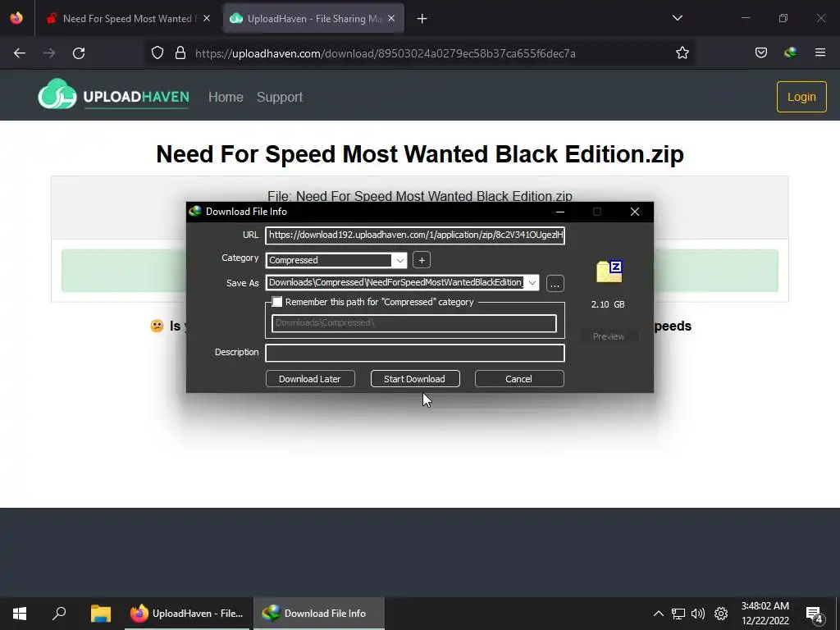840x630 pixels.
Task: Click the browser address bar URL
Action: click(x=386, y=53)
